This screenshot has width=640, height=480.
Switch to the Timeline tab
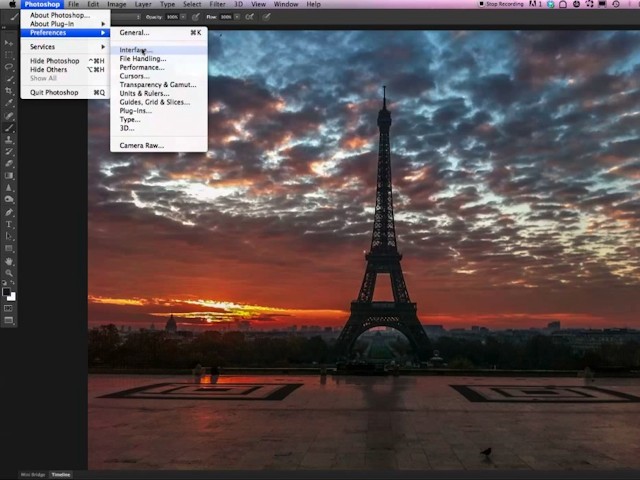[61, 475]
